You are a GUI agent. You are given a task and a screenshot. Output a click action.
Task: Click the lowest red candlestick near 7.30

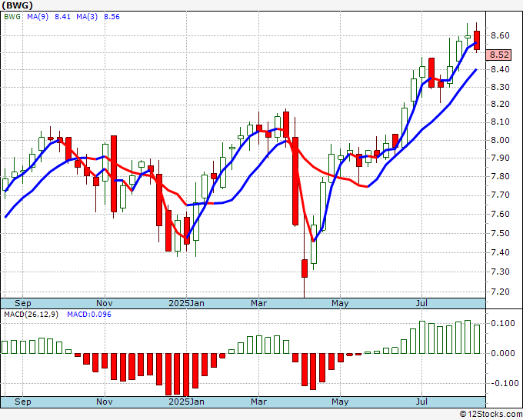[x=305, y=268]
